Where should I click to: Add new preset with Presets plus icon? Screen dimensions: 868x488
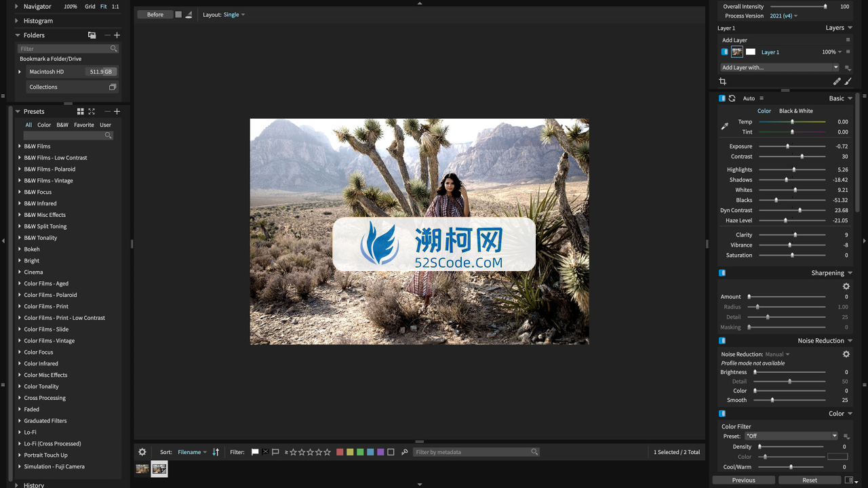pos(117,111)
